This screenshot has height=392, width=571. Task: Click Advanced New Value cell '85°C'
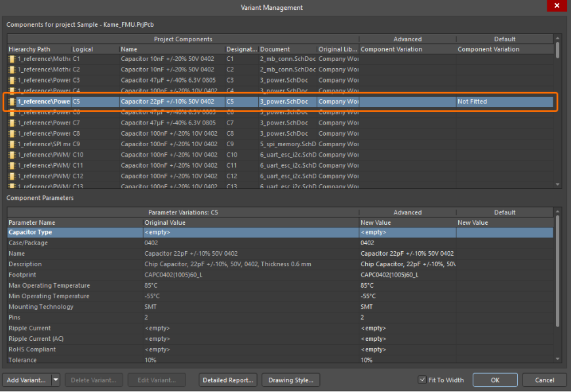point(408,285)
